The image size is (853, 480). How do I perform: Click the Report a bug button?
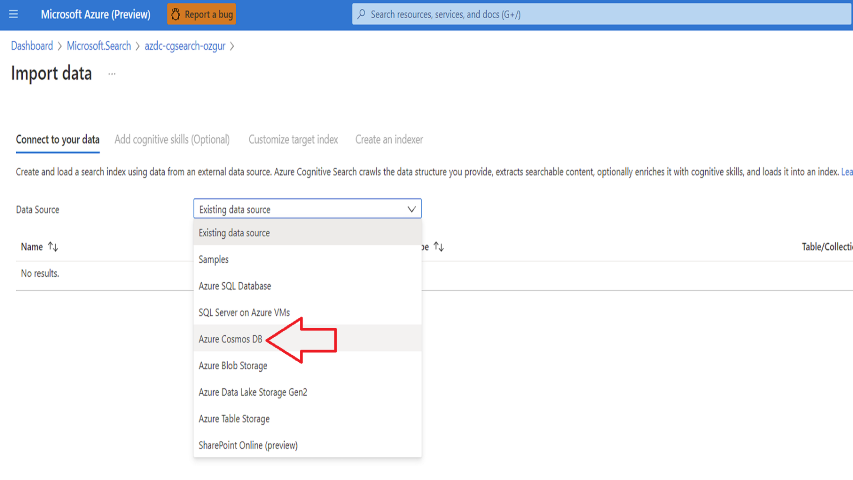coord(201,14)
